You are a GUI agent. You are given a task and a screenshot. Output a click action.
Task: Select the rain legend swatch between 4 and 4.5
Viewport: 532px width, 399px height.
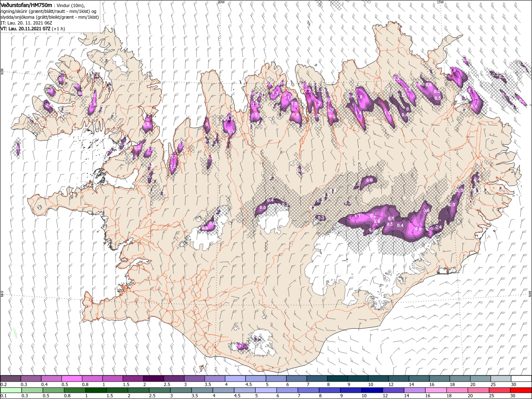(x=223, y=390)
